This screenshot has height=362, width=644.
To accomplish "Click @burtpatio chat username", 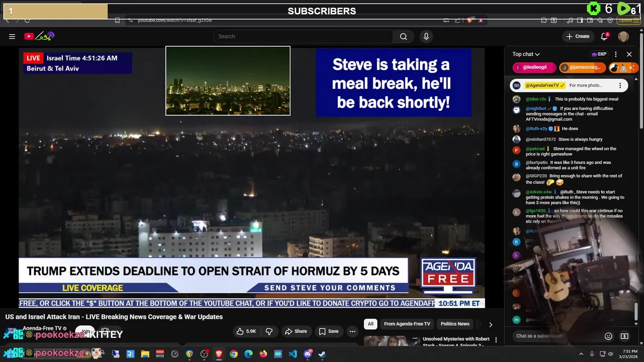I will click(x=537, y=163).
